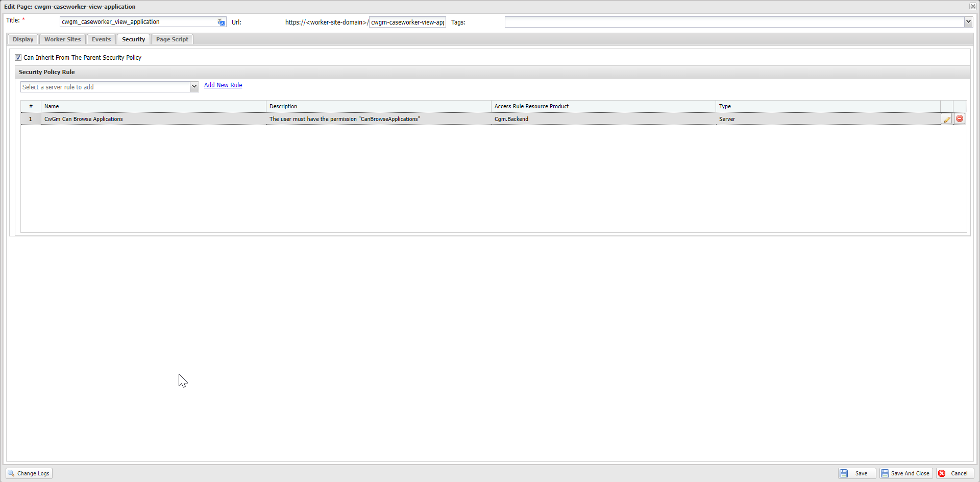The height and width of the screenshot is (482, 980).
Task: Switch to the Display tab
Action: click(23, 39)
